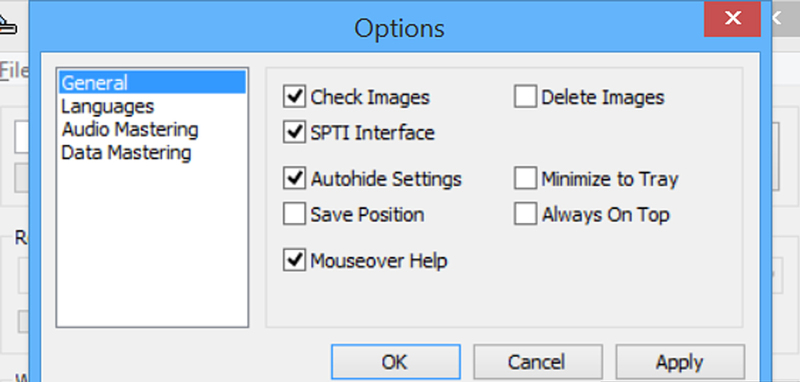Confirm with the OK button
The height and width of the screenshot is (382, 800).
tap(395, 362)
